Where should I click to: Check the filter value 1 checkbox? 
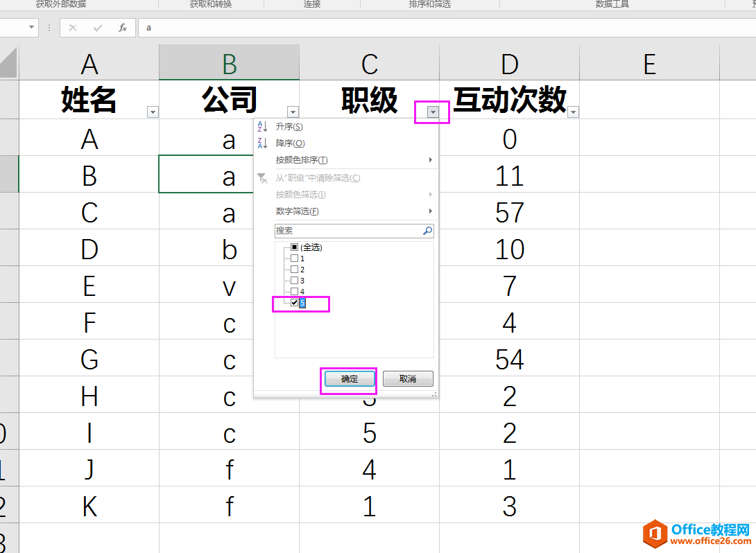(294, 258)
